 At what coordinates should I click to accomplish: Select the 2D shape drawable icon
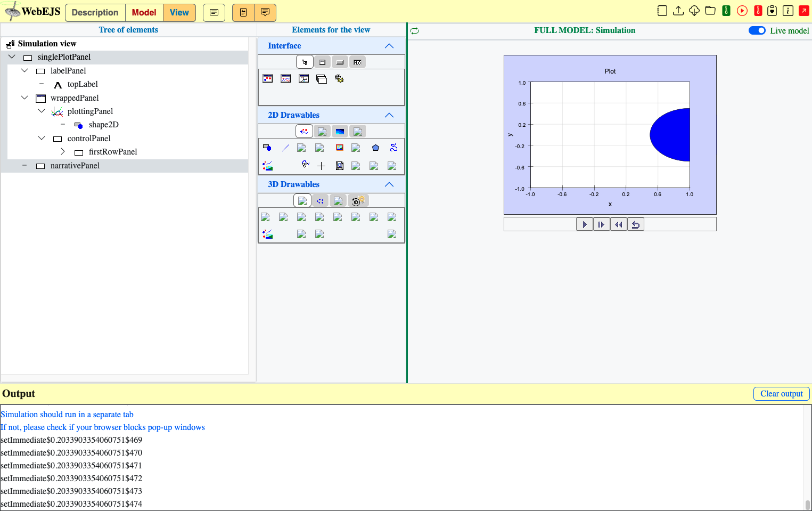click(267, 148)
